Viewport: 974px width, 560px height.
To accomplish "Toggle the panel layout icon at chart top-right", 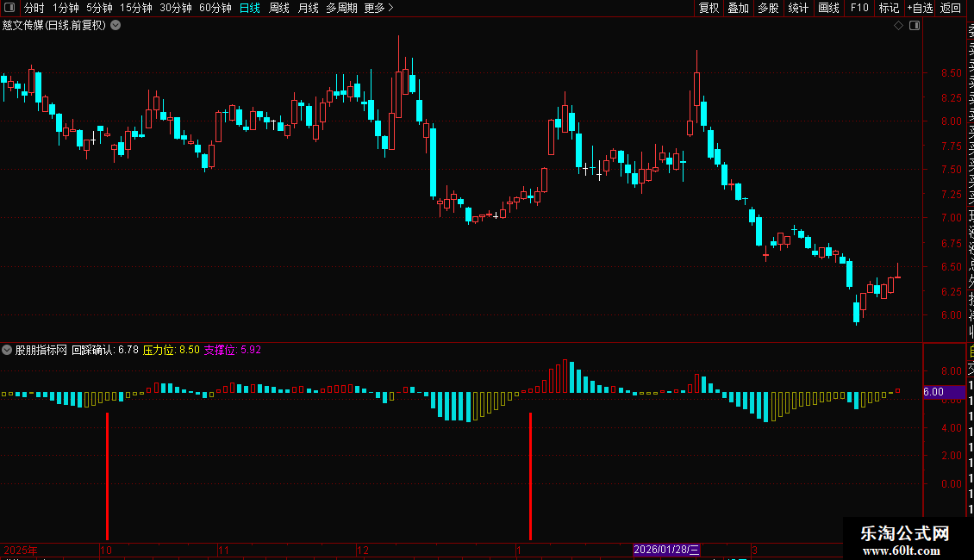I will click(x=915, y=26).
